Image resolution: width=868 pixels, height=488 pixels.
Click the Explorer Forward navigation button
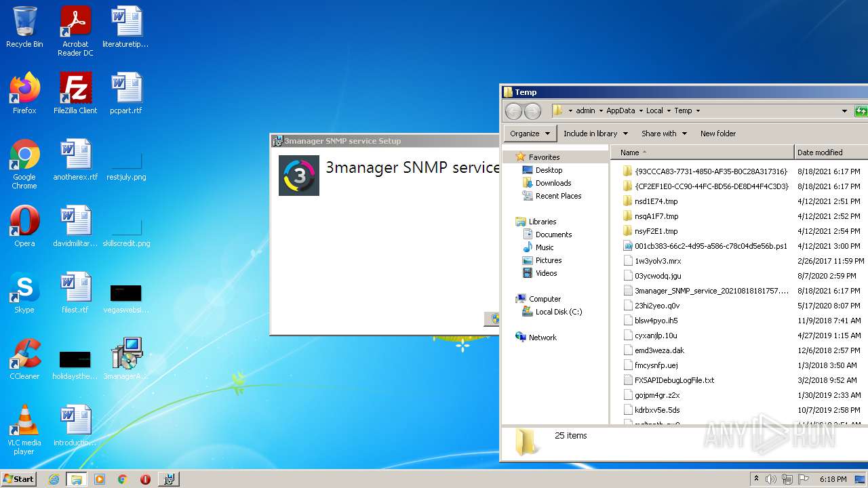coord(533,111)
